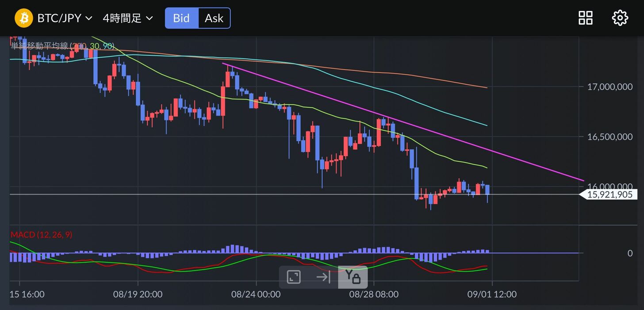Click the 08/24 00:00 time axis label

tap(256, 294)
